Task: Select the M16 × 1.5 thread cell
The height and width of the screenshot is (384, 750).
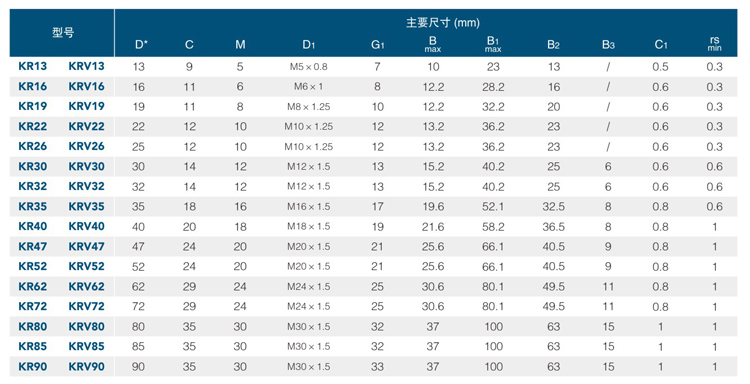Action: point(309,207)
